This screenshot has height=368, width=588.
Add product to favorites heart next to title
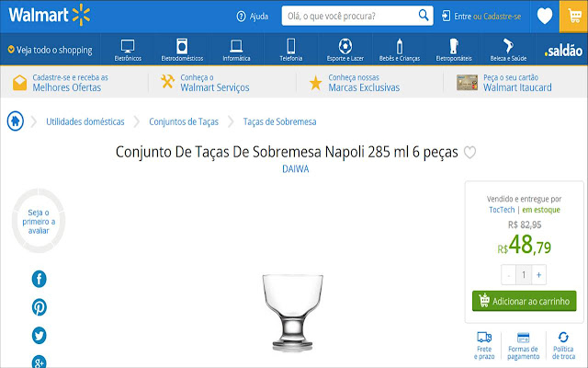click(x=469, y=152)
